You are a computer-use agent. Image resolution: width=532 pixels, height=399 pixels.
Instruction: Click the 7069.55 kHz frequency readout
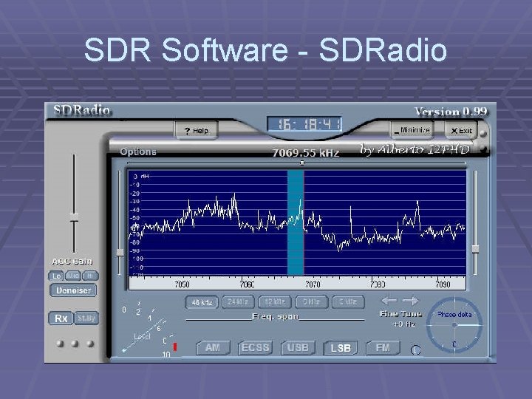click(306, 153)
